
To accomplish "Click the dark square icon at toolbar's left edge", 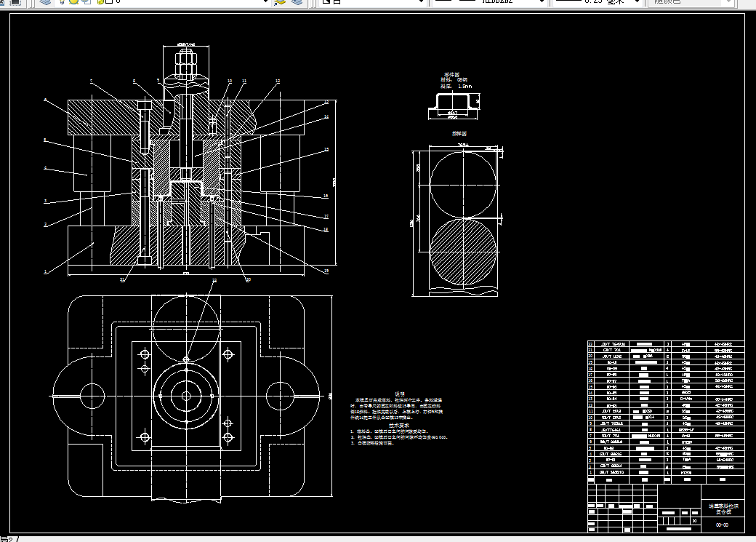I will pos(15,2).
